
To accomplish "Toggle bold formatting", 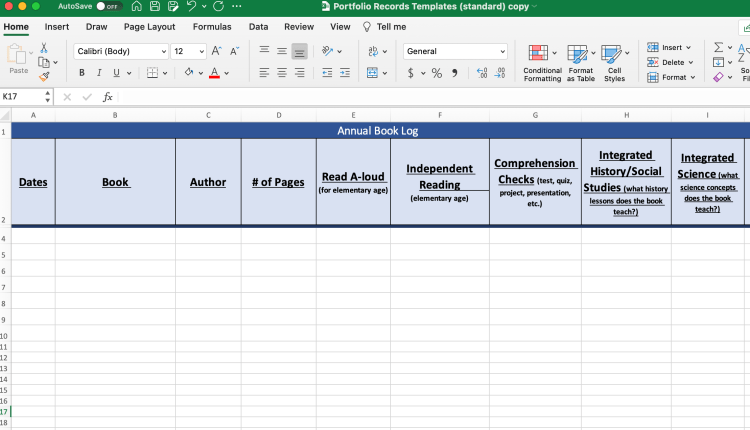I will pos(82,73).
